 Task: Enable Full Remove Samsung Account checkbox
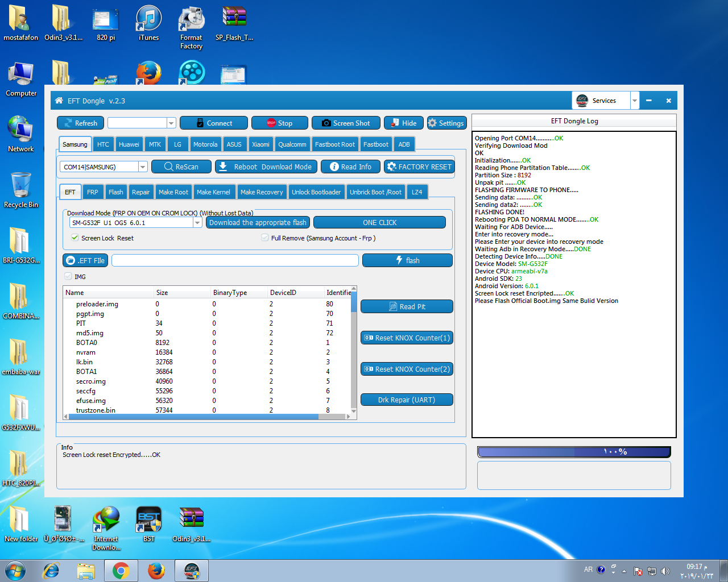pos(265,238)
